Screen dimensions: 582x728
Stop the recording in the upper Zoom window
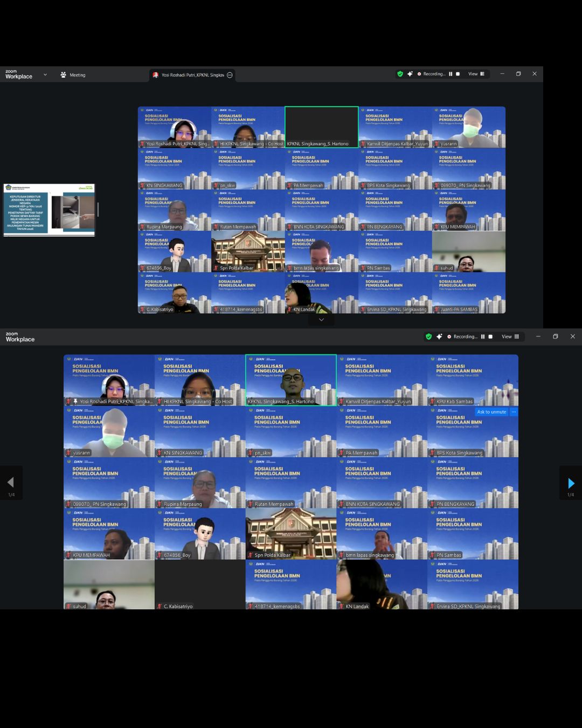[x=458, y=74]
